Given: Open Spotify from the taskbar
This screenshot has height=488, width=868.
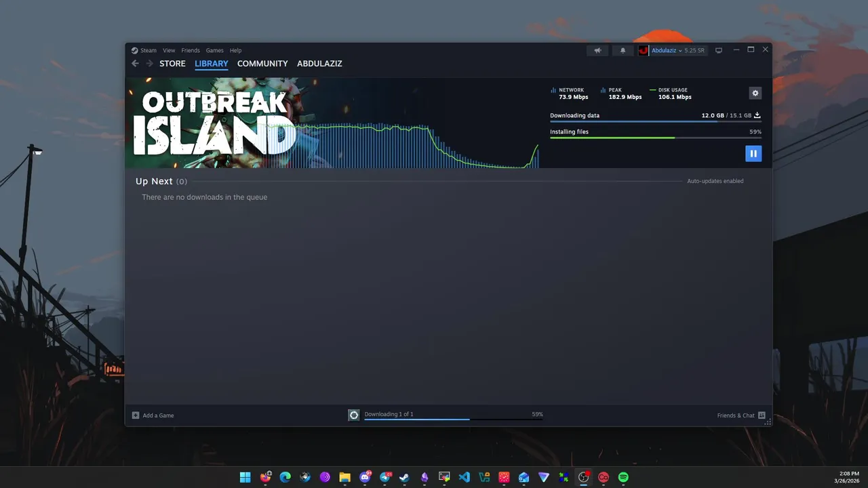Looking at the screenshot, I should (623, 477).
